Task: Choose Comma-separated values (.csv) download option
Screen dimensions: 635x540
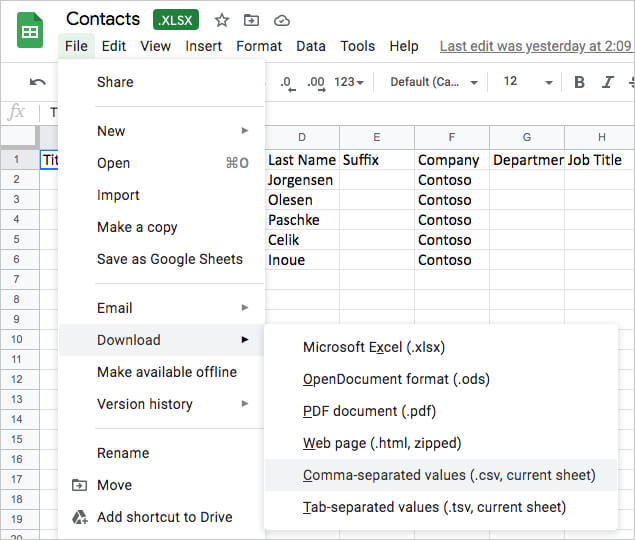Action: tap(449, 475)
